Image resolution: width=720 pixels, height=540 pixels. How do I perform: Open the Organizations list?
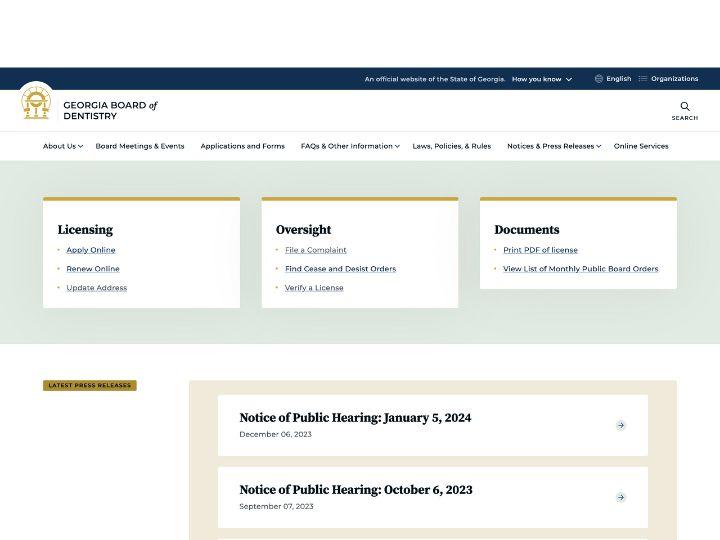pyautogui.click(x=674, y=79)
